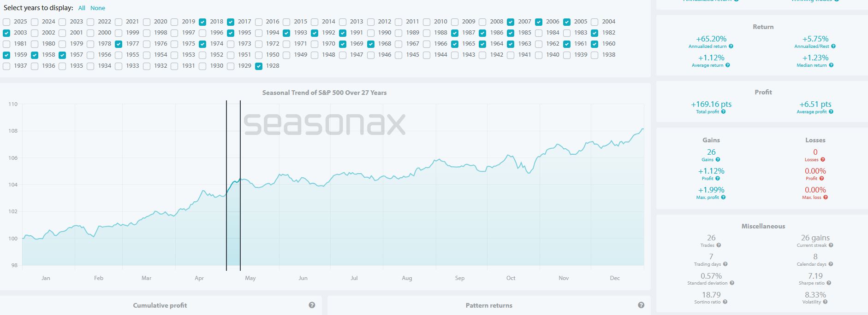The width and height of the screenshot is (868, 315).
Task: Open help icon next to Average return
Action: 728,65
